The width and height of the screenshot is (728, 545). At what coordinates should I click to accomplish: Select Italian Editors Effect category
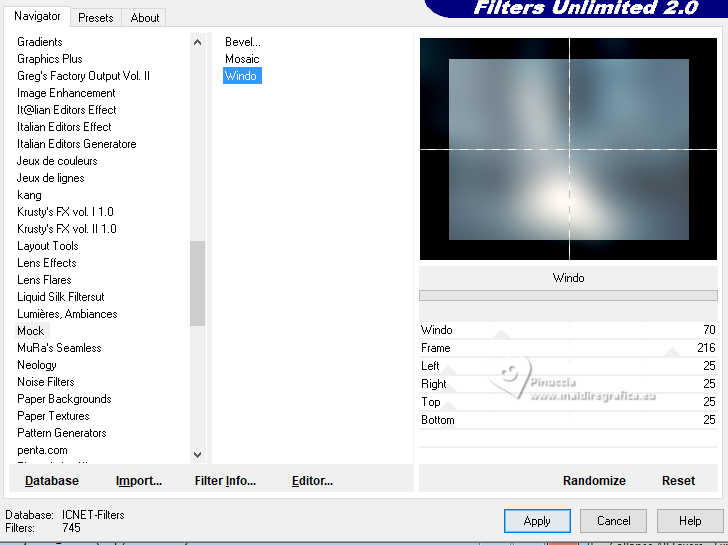[x=64, y=127]
